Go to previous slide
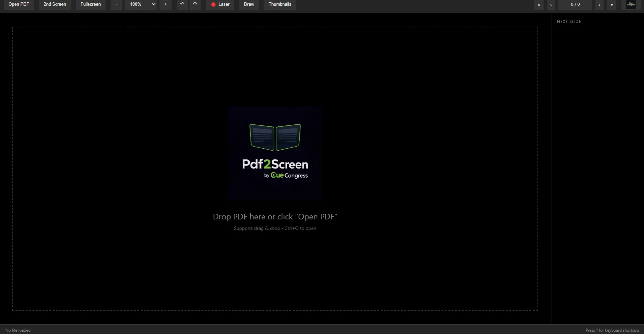This screenshot has height=334, width=644. click(x=551, y=5)
